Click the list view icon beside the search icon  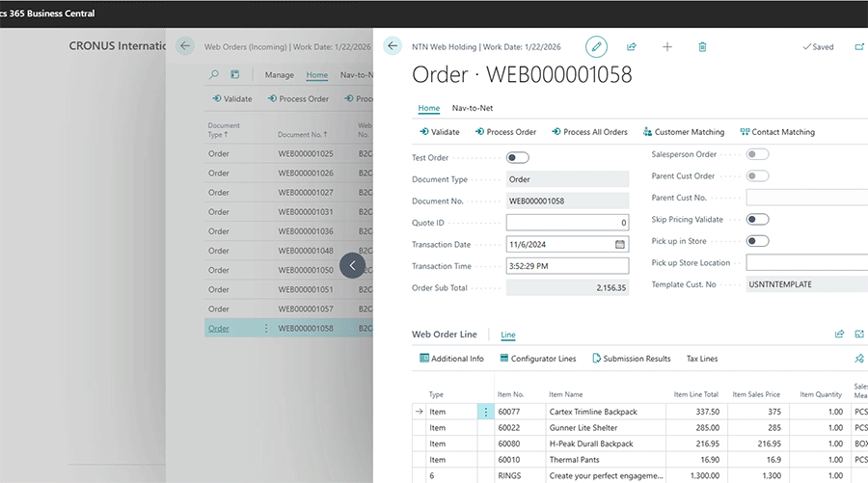(x=234, y=74)
